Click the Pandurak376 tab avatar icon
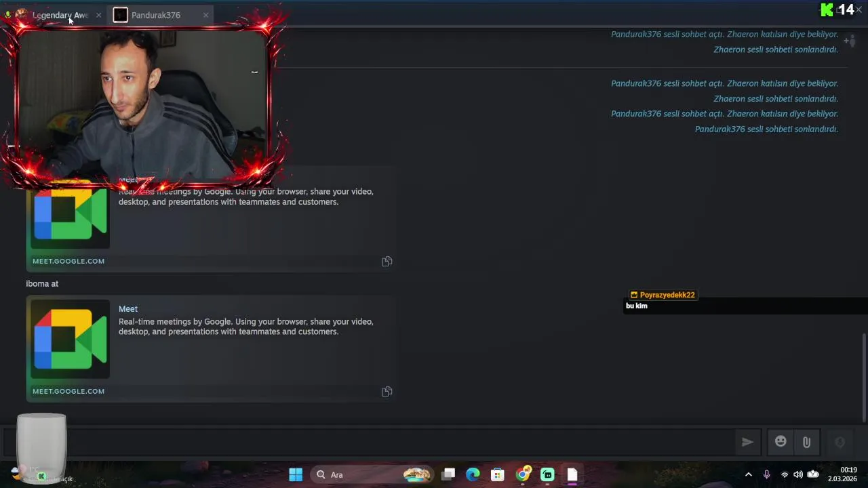Screen dimensions: 868x488 point(120,15)
